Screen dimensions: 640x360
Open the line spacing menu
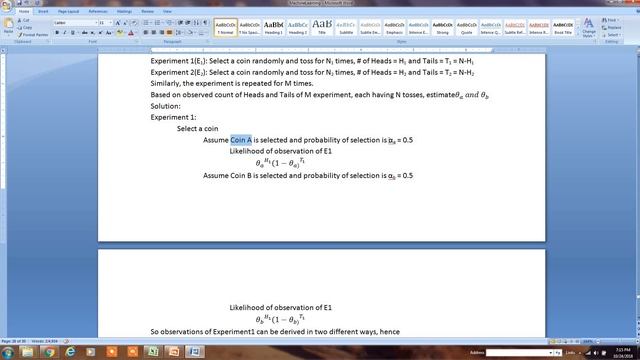point(180,33)
